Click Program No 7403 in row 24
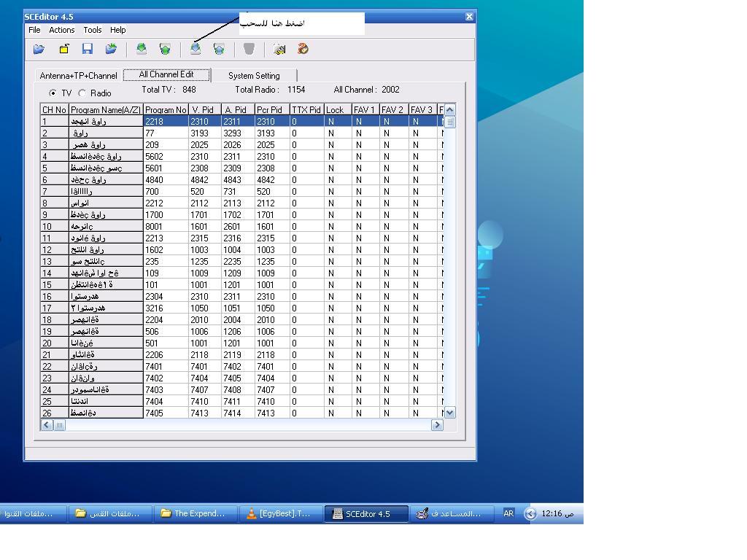The height and width of the screenshot is (560, 747). pyautogui.click(x=166, y=390)
